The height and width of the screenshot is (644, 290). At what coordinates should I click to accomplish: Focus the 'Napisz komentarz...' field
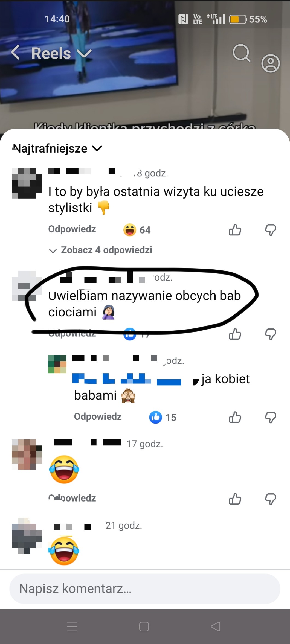tap(145, 588)
